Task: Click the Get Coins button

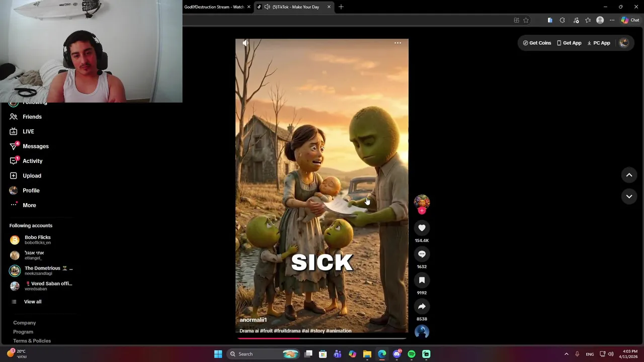Action: (537, 43)
